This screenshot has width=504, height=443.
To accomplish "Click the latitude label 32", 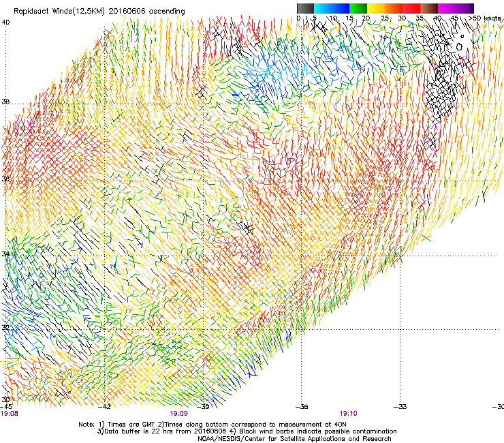I will (5, 328).
